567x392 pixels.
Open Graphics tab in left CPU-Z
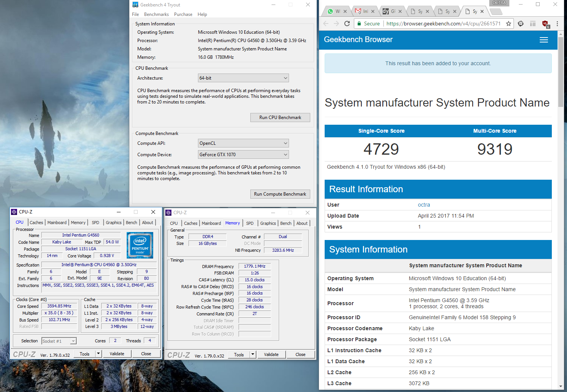pyautogui.click(x=114, y=223)
